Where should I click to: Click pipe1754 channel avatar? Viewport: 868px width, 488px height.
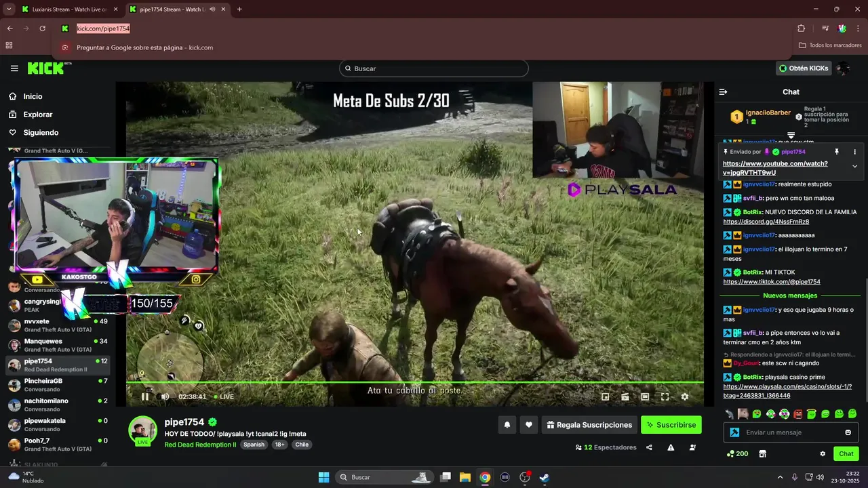(142, 430)
